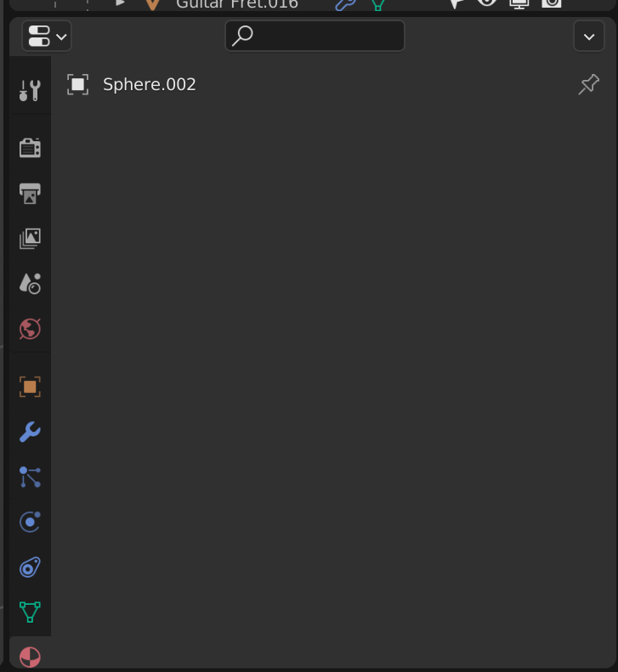
Task: Switch to the Physics properties tab
Action: 30,522
